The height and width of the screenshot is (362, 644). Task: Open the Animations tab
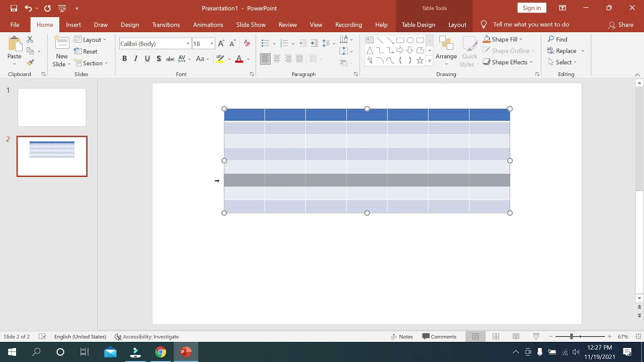(208, 25)
